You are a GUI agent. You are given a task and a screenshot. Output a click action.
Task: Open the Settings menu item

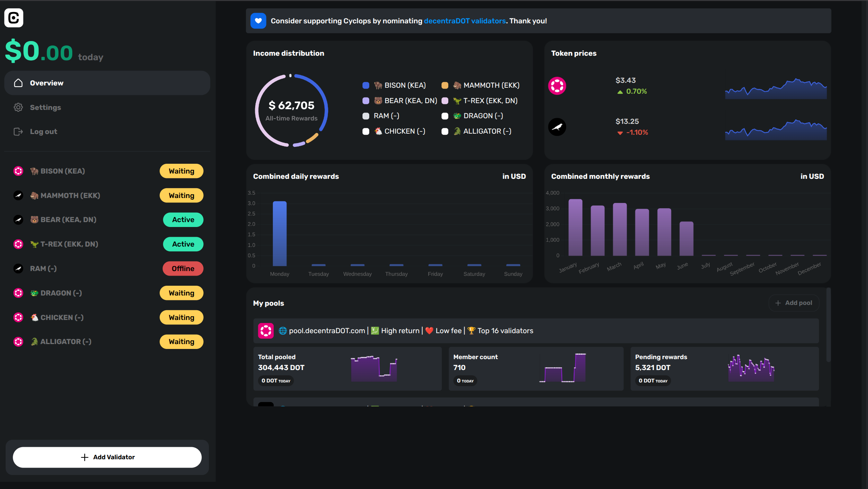(x=45, y=107)
